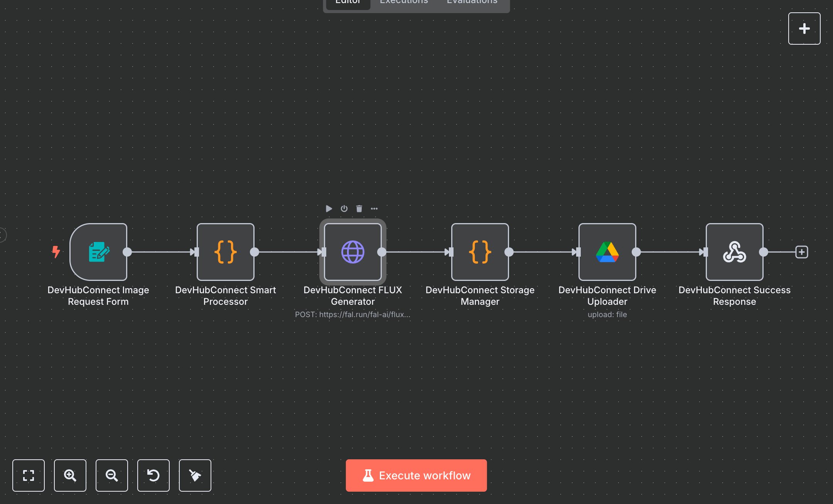Open the DevHubConnect FLUX Generator node

352,252
